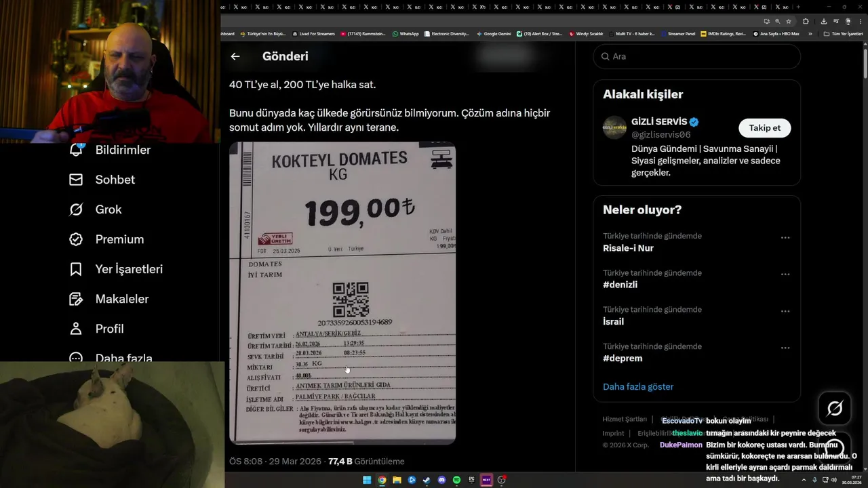Screen dimensions: 868x488
Task: Click the GİZLİ SERVİS account name
Action: pyautogui.click(x=659, y=121)
